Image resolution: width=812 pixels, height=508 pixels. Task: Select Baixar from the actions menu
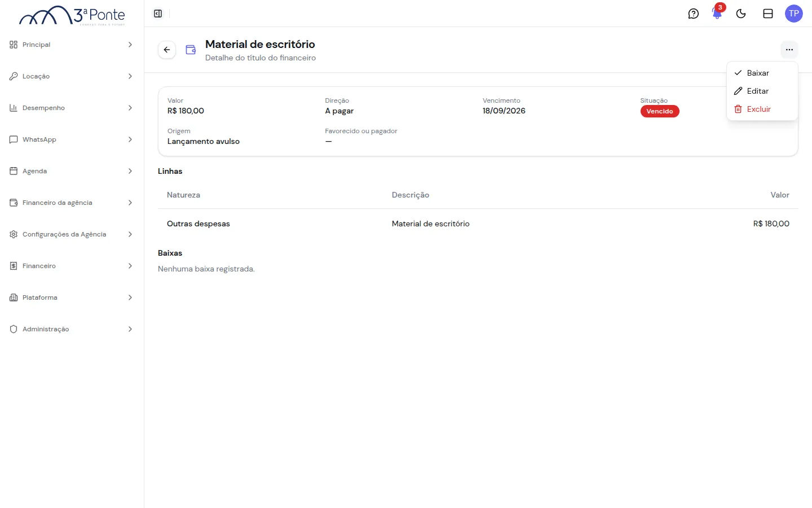point(762,73)
